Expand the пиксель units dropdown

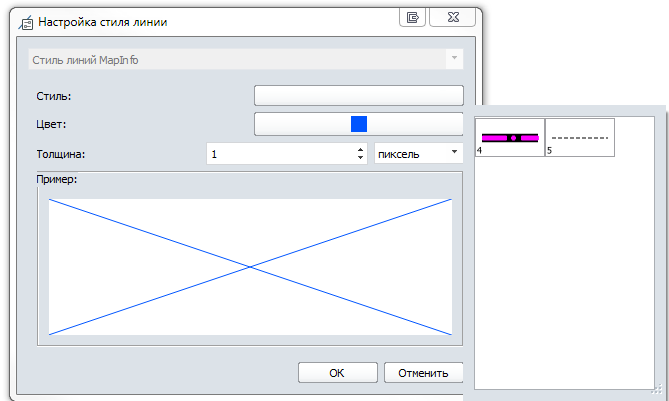click(x=418, y=154)
